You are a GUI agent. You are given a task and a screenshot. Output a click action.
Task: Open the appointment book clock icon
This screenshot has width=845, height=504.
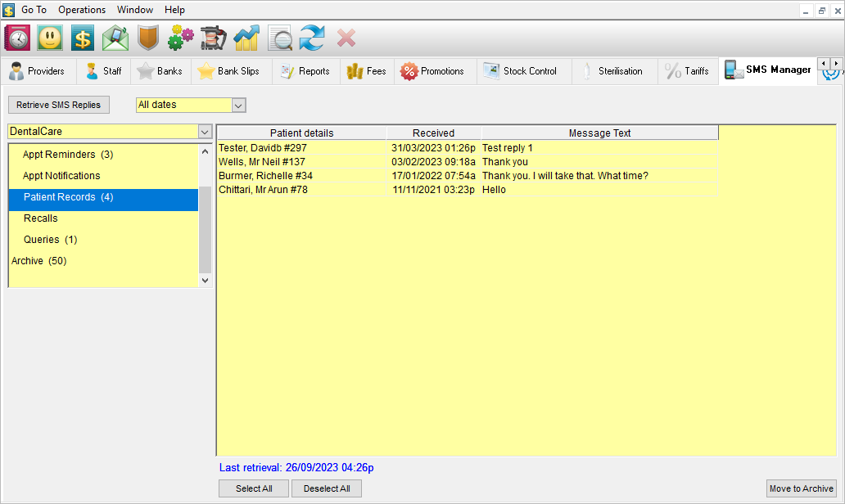17,38
